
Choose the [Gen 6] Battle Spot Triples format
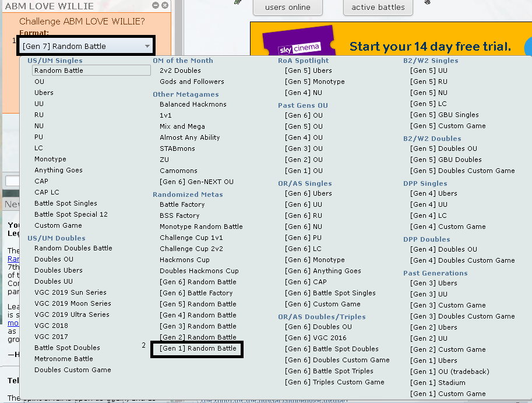coord(329,371)
